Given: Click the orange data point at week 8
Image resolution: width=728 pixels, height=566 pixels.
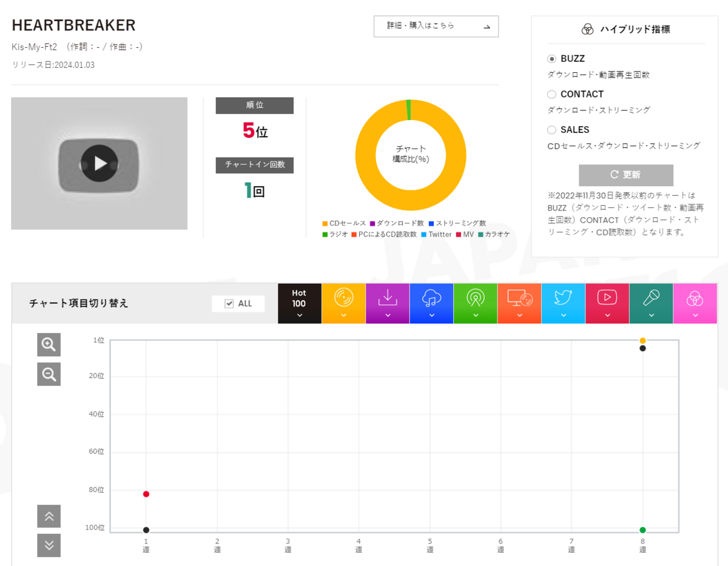Looking at the screenshot, I should [642, 340].
